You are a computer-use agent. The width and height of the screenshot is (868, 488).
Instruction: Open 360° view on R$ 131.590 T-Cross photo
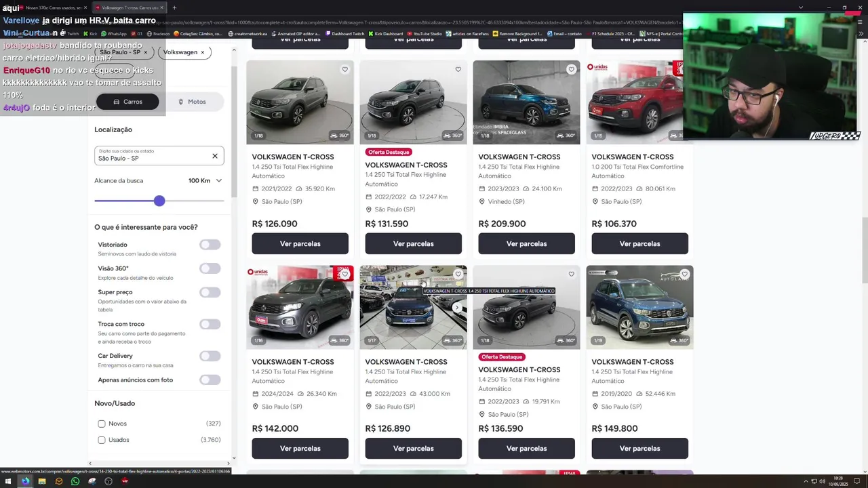click(x=452, y=136)
